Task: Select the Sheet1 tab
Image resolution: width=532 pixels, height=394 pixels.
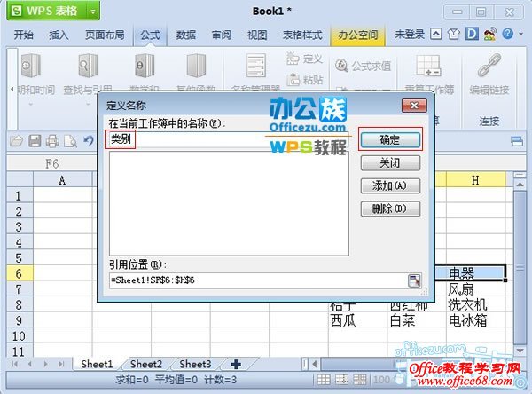Action: click(97, 364)
